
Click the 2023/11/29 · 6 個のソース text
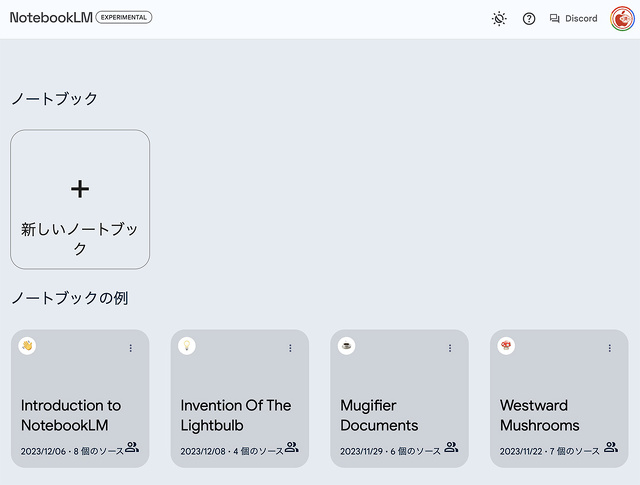coord(391,451)
